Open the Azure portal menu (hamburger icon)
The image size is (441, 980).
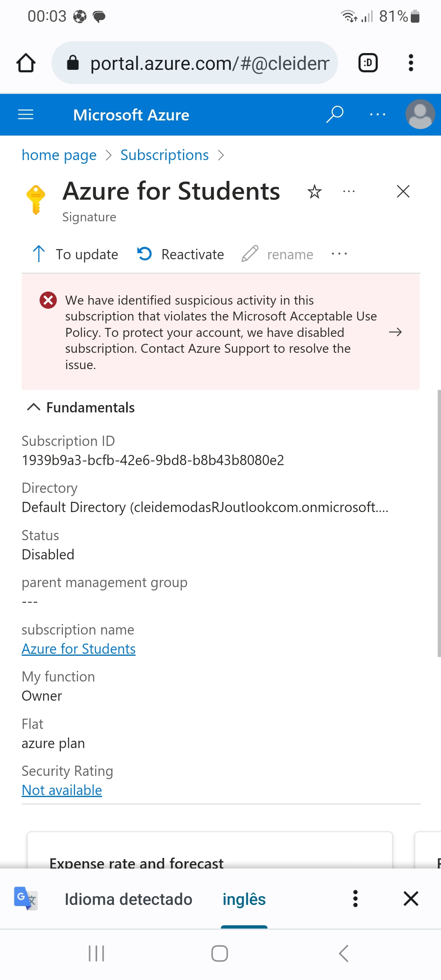coord(25,115)
